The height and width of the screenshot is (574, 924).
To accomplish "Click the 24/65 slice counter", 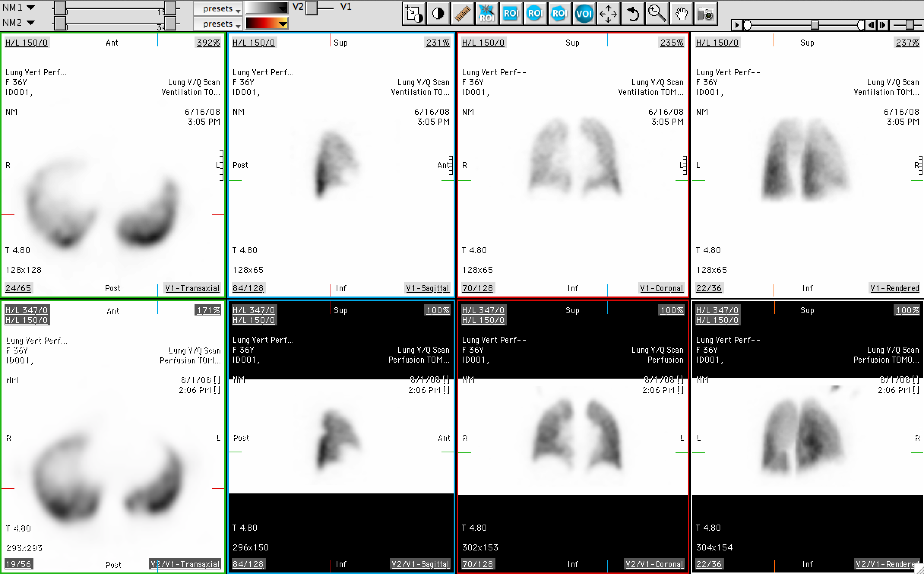I will coord(18,289).
